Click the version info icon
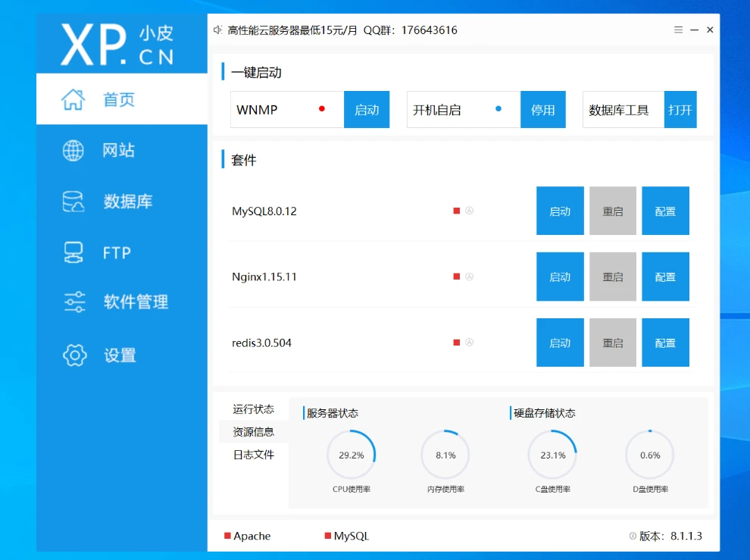 click(x=633, y=536)
